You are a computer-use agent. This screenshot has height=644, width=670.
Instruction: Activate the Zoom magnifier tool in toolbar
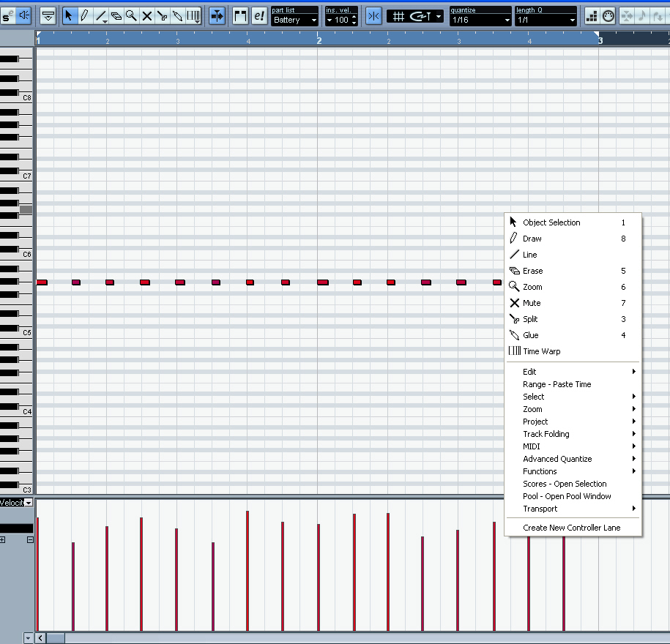(131, 16)
